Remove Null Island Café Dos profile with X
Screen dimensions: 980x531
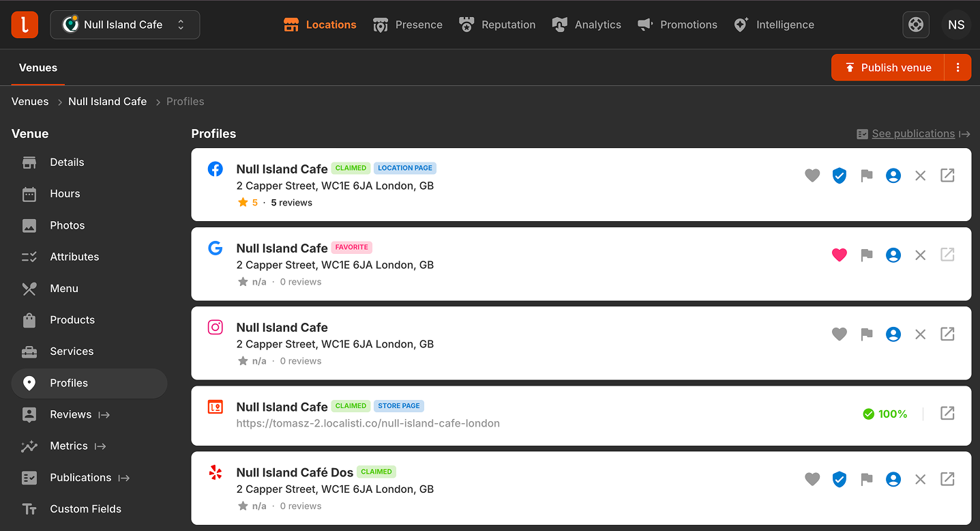(921, 479)
